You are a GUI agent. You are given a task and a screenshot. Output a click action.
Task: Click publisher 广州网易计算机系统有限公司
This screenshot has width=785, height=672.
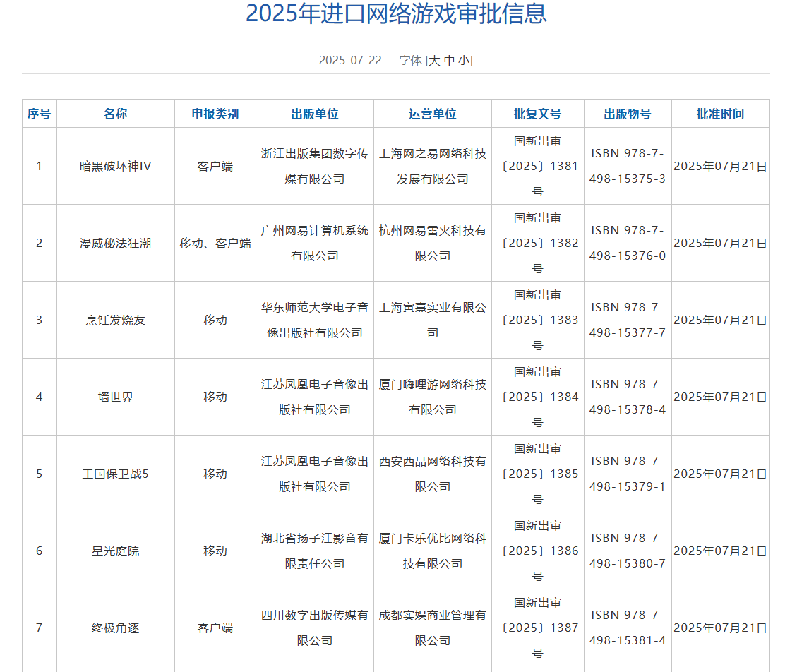point(315,244)
